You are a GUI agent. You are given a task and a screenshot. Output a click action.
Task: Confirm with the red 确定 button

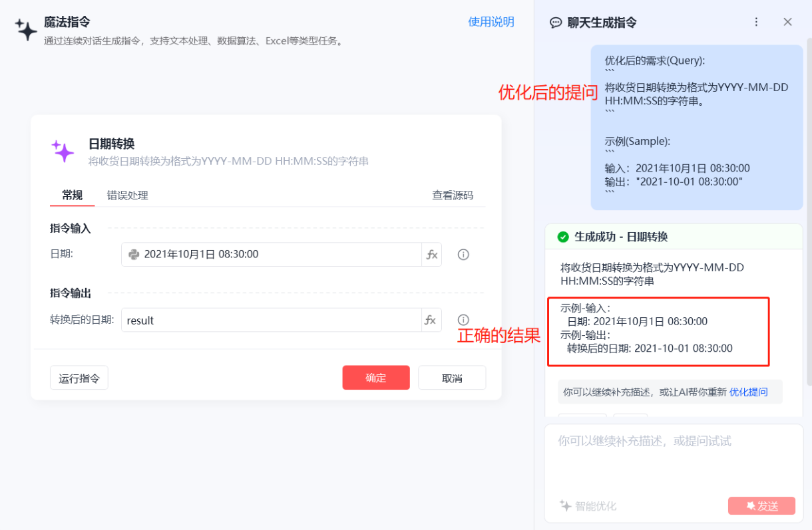pos(376,378)
